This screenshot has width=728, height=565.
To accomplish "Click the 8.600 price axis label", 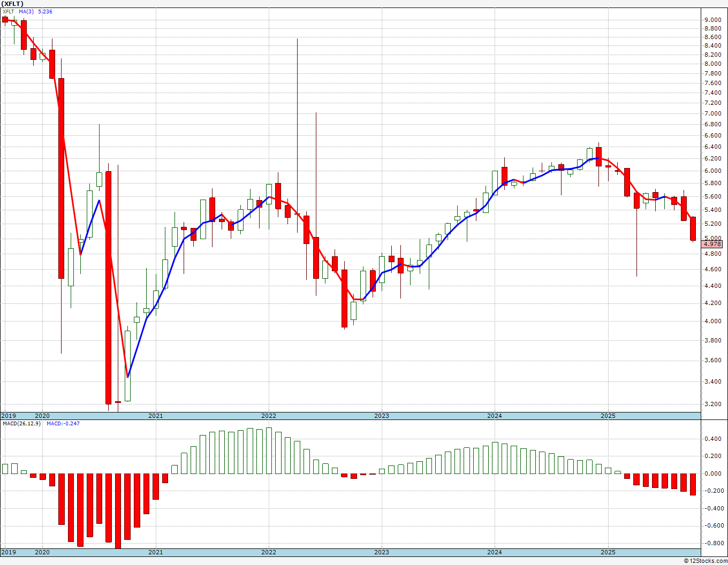I will 712,37.
